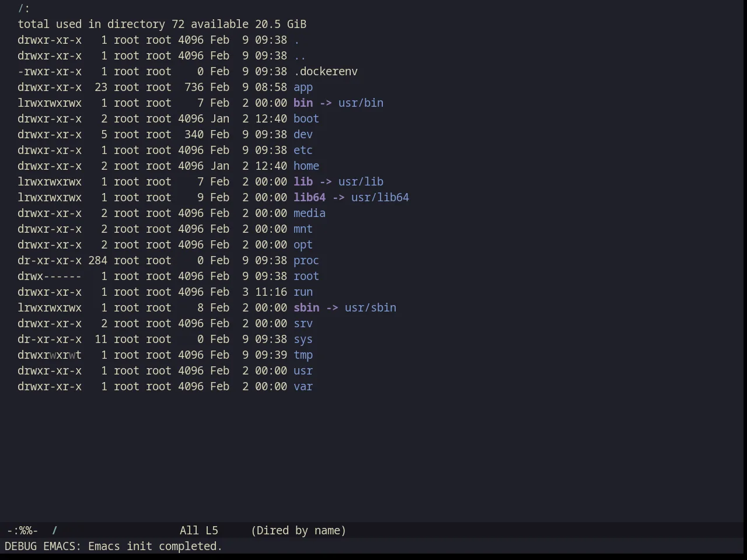Open the home directory entry

(x=306, y=166)
